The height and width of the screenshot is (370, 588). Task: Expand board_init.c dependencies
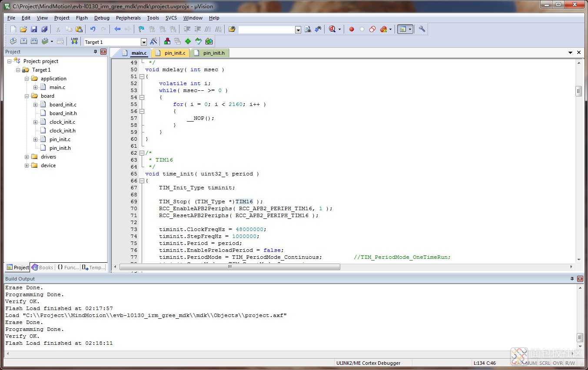(36, 105)
